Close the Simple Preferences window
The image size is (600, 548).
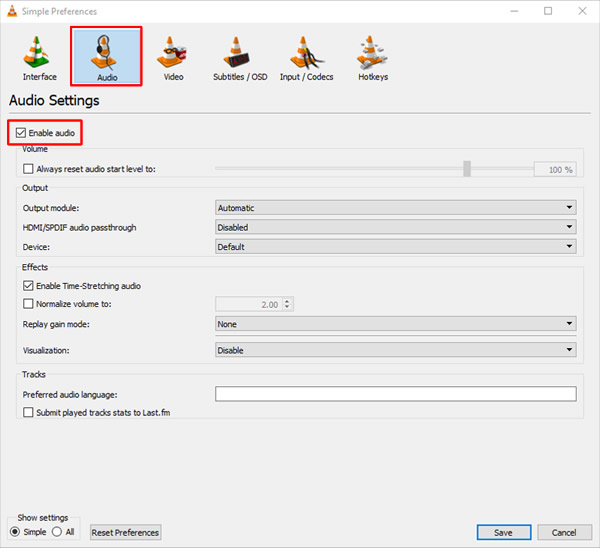click(582, 11)
